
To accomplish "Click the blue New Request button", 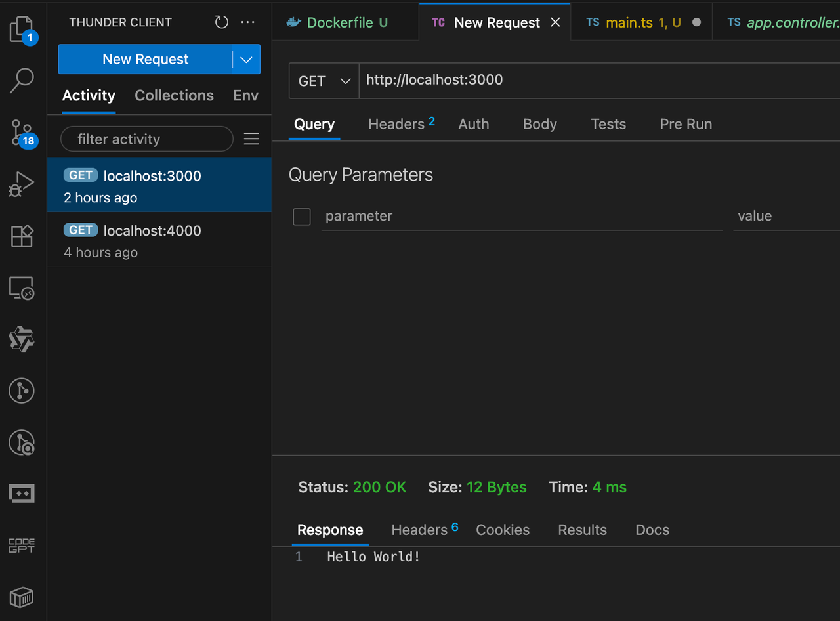I will (145, 60).
